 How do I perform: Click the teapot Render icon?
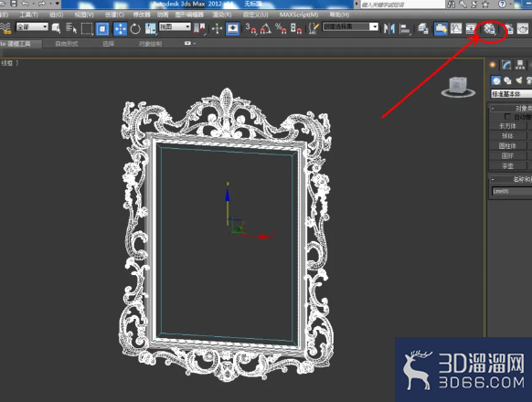point(523,28)
